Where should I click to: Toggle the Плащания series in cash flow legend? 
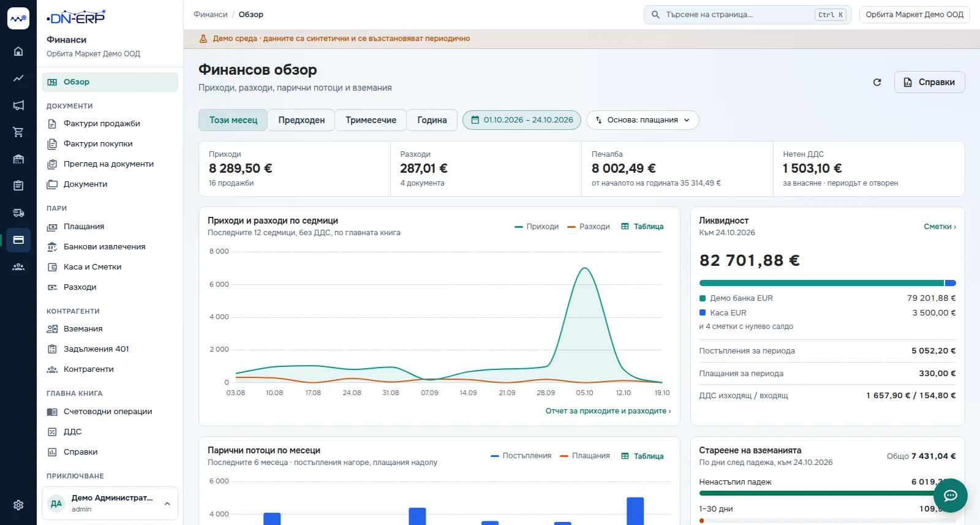585,456
